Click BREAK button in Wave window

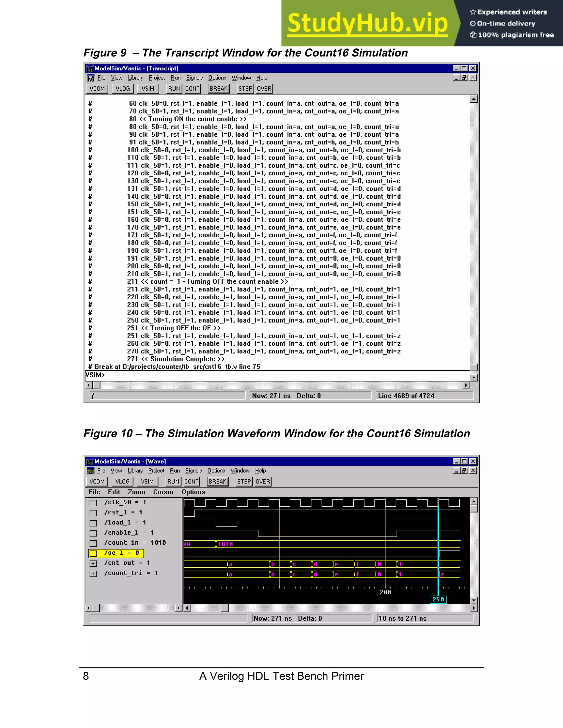(218, 482)
